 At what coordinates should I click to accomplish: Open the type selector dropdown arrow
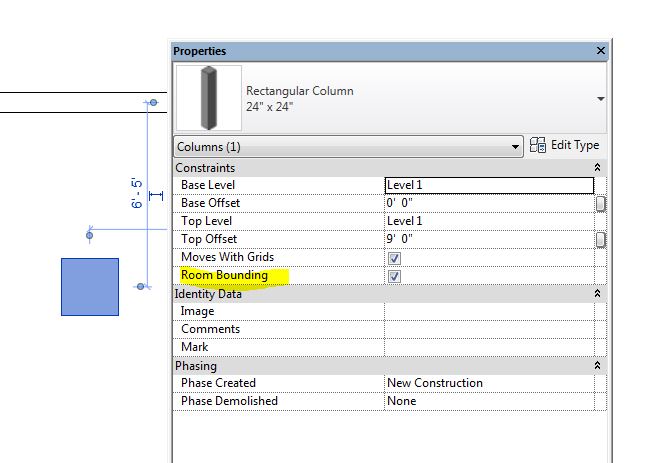pyautogui.click(x=601, y=99)
